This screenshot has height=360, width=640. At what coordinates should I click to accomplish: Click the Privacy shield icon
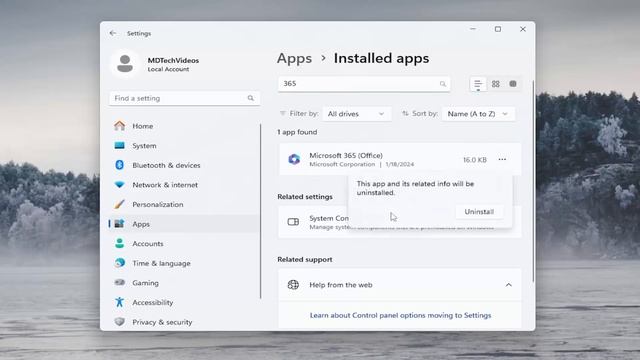[120, 322]
